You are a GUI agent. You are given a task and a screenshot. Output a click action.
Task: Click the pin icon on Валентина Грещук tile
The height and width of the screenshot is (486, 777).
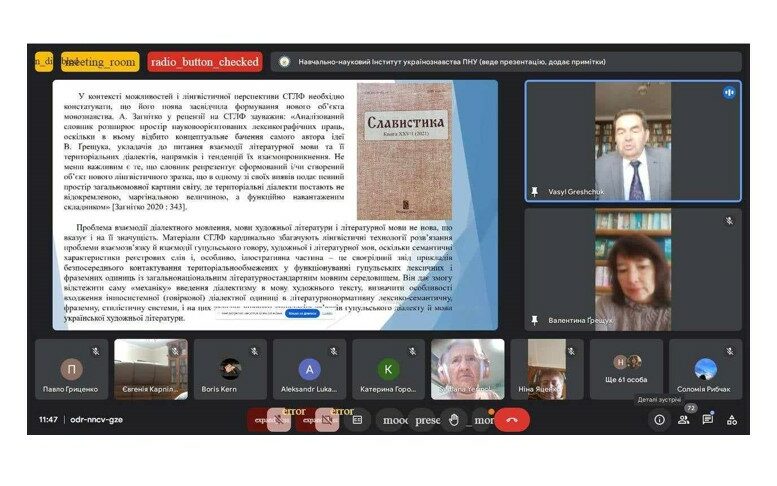535,320
